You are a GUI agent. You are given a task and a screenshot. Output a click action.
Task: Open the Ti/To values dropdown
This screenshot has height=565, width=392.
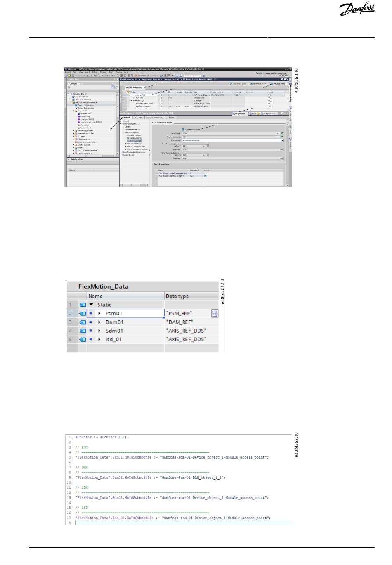282,140
